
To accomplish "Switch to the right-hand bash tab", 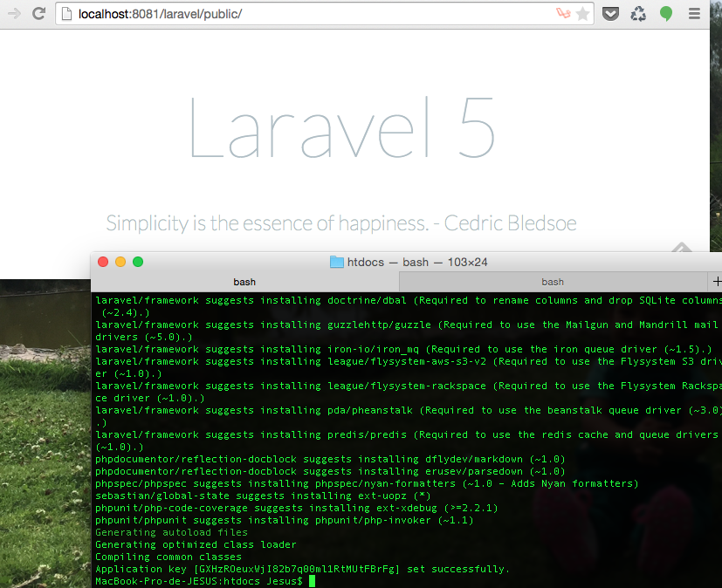I will pyautogui.click(x=553, y=281).
